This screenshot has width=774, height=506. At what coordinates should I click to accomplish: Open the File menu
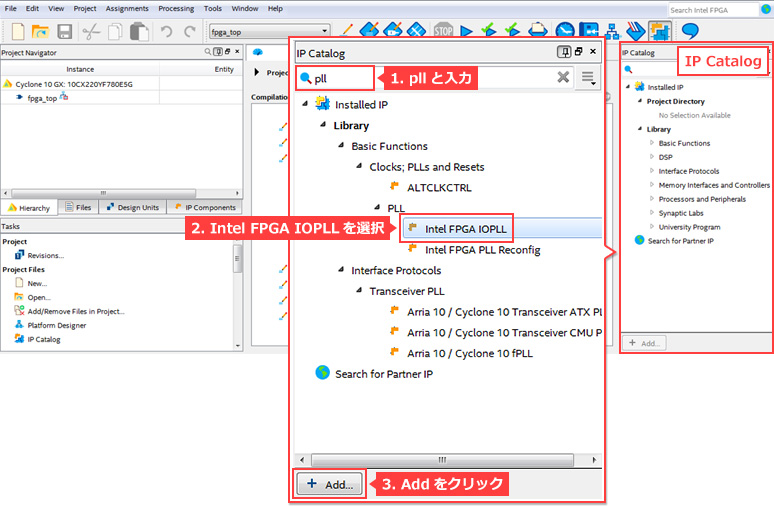pos(10,8)
